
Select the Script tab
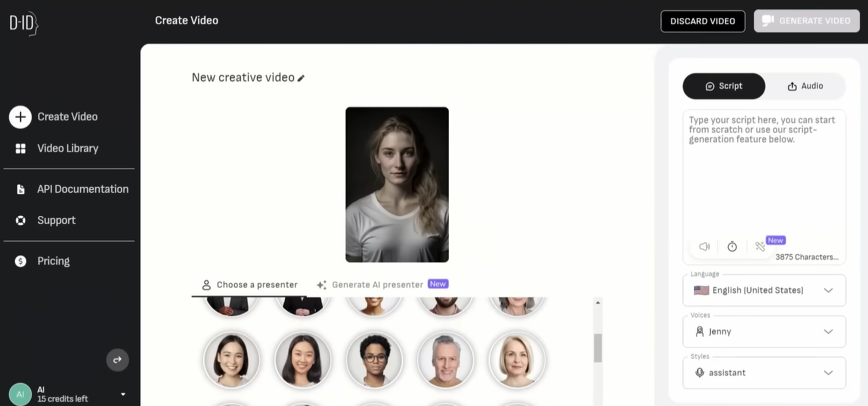[x=724, y=86]
